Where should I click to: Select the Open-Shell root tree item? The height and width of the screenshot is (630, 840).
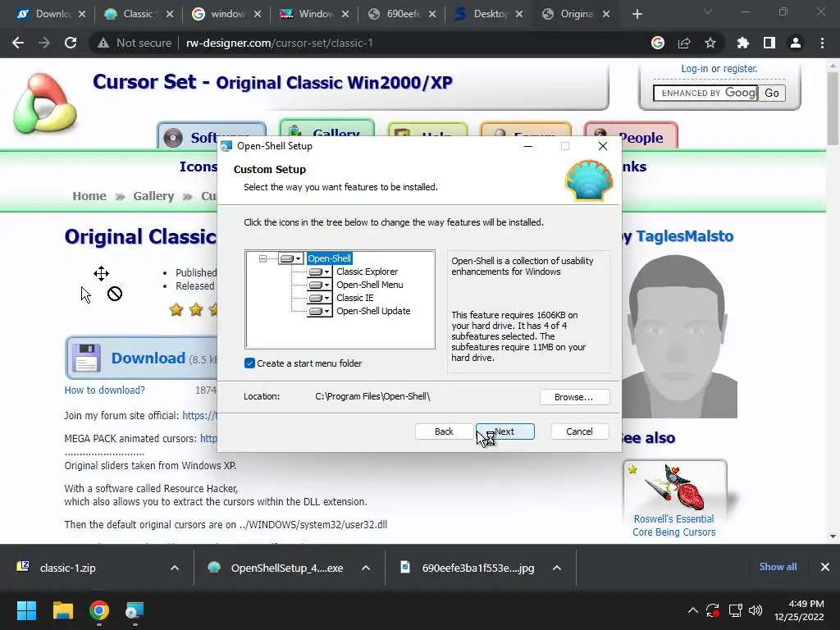tap(330, 258)
